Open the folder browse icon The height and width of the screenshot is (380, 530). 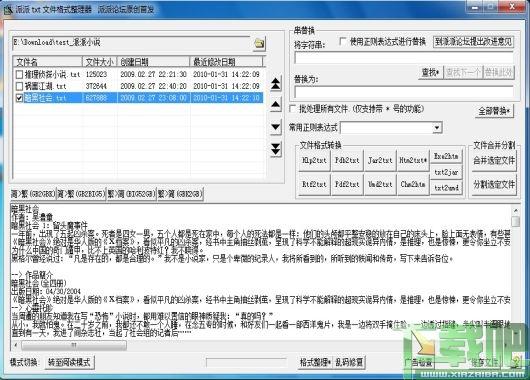(259, 43)
